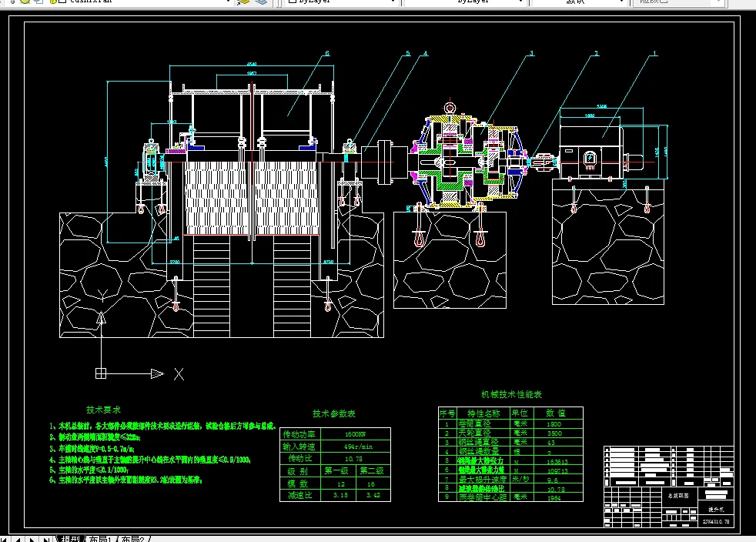The image size is (756, 542).
Task: Open the 默认 lineweight dropdown
Action: (x=622, y=2)
